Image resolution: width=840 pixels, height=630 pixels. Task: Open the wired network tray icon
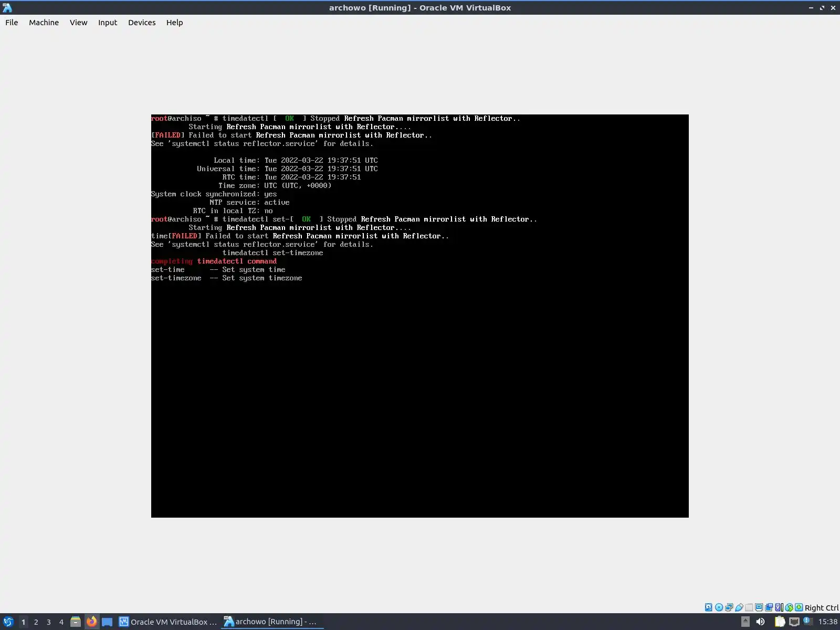pyautogui.click(x=794, y=622)
